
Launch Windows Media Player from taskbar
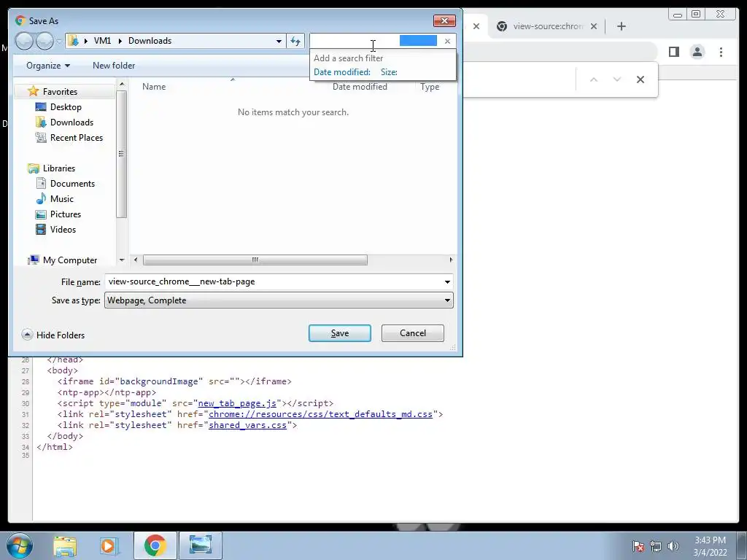109,545
